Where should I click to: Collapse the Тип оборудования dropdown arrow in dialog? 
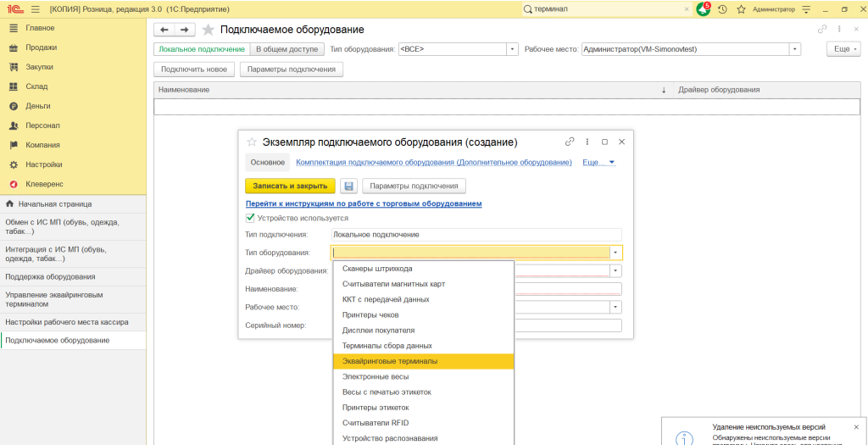coord(615,253)
